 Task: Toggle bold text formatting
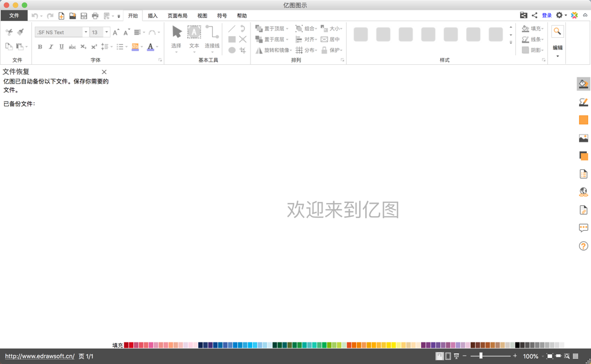point(40,47)
